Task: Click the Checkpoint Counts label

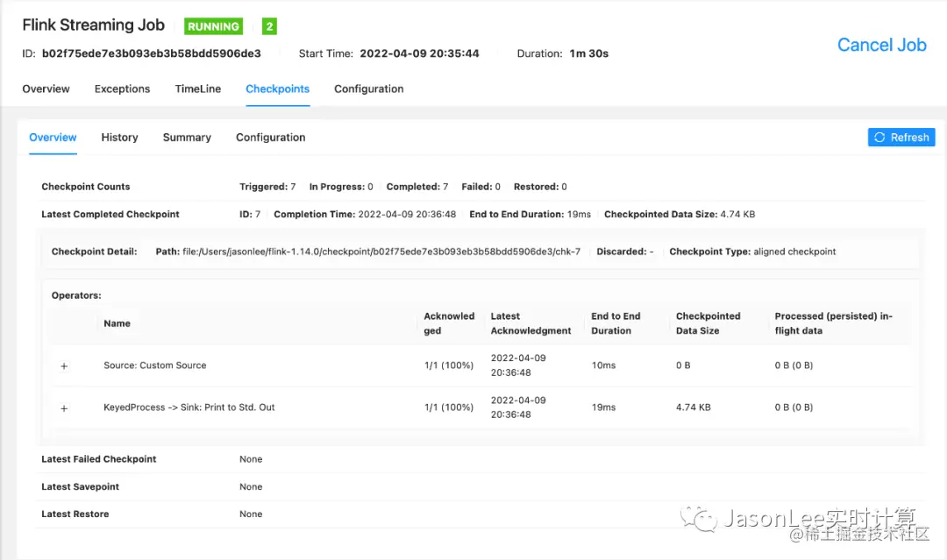Action: point(86,187)
